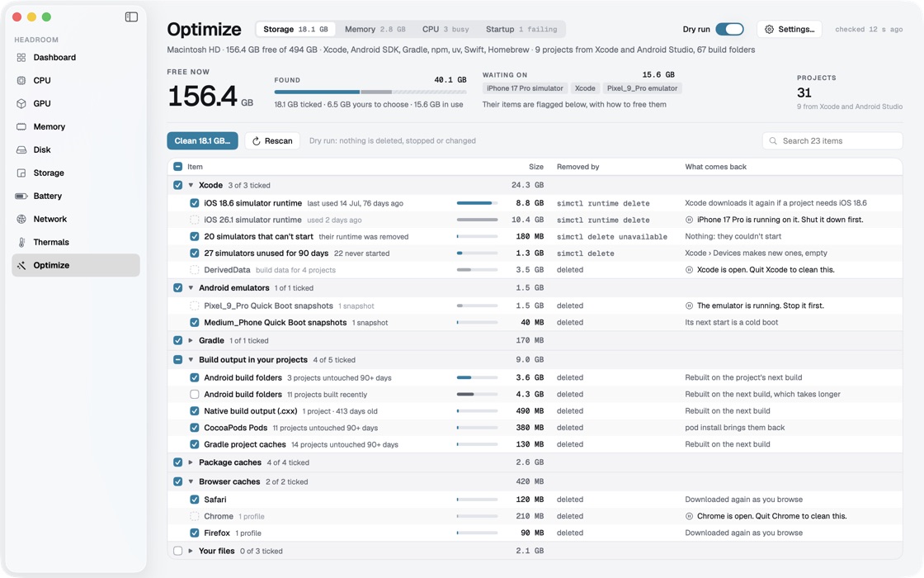This screenshot has height=578, width=924.
Task: Toggle the Dry run switch
Action: (x=729, y=29)
